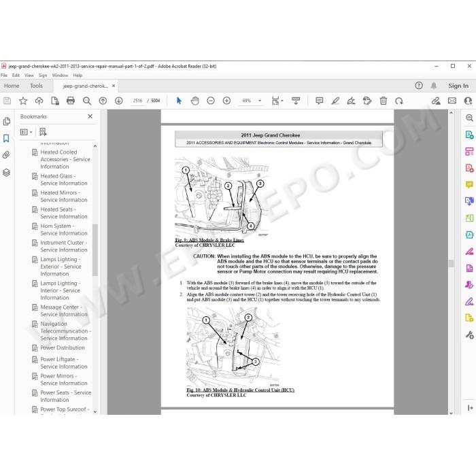Open the find text magnifier
The width and height of the screenshot is (476, 476).
click(x=87, y=101)
